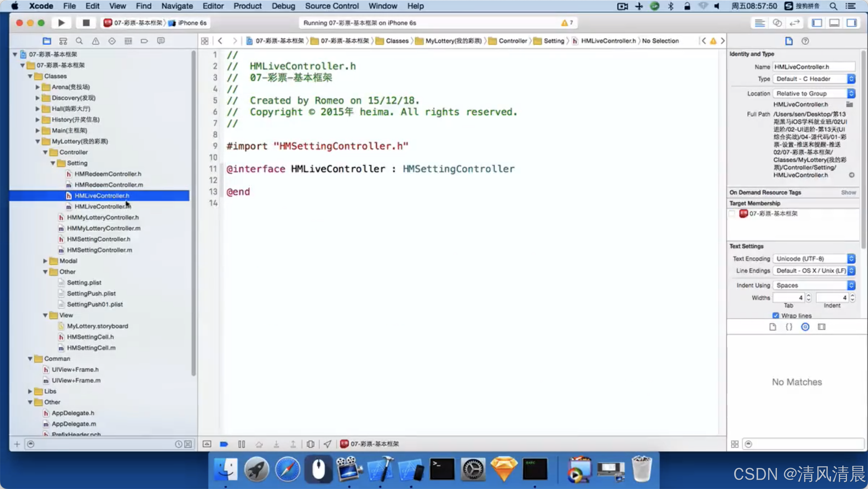Click the warnings count in activity bar
Viewport: 868px width, 489px height.
coord(567,23)
